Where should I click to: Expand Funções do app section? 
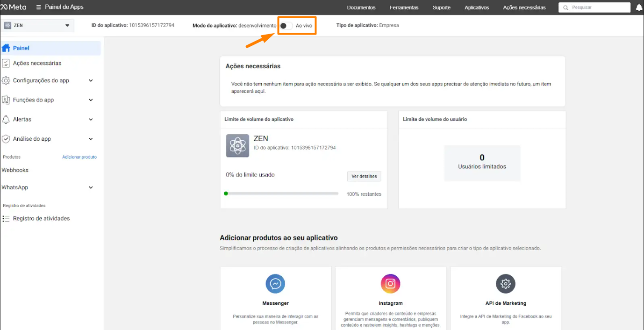pyautogui.click(x=91, y=100)
